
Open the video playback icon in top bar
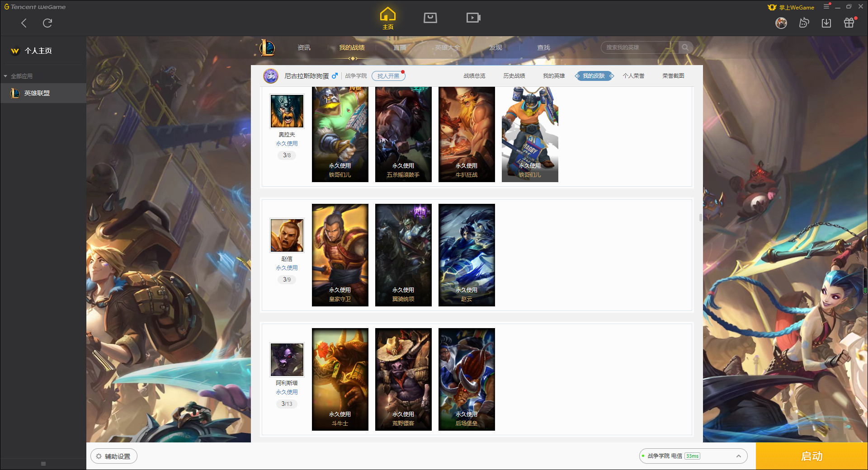[x=473, y=18]
